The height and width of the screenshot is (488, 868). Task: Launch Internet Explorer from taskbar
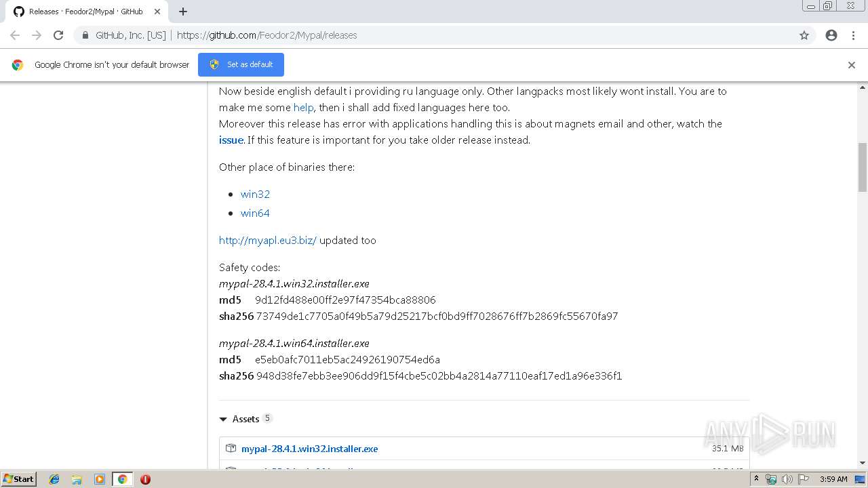54,479
